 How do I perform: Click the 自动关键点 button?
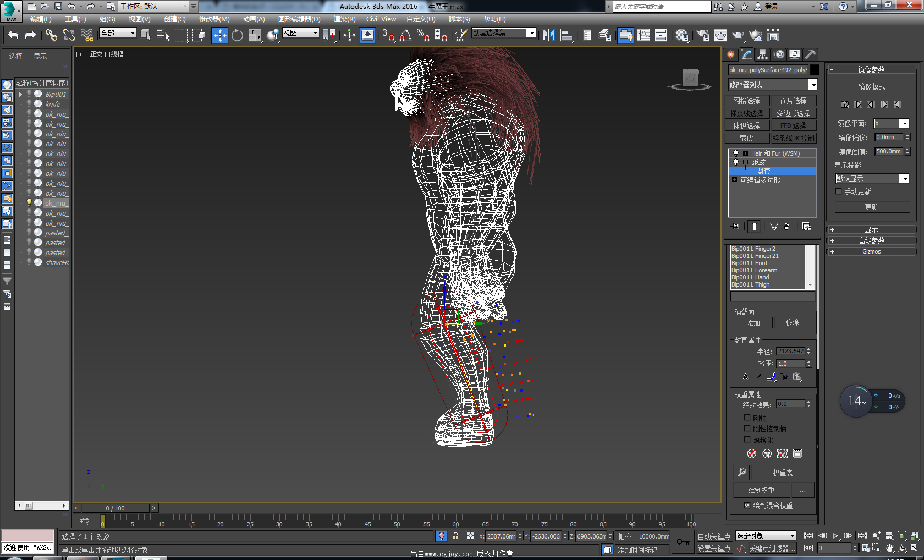pos(714,536)
